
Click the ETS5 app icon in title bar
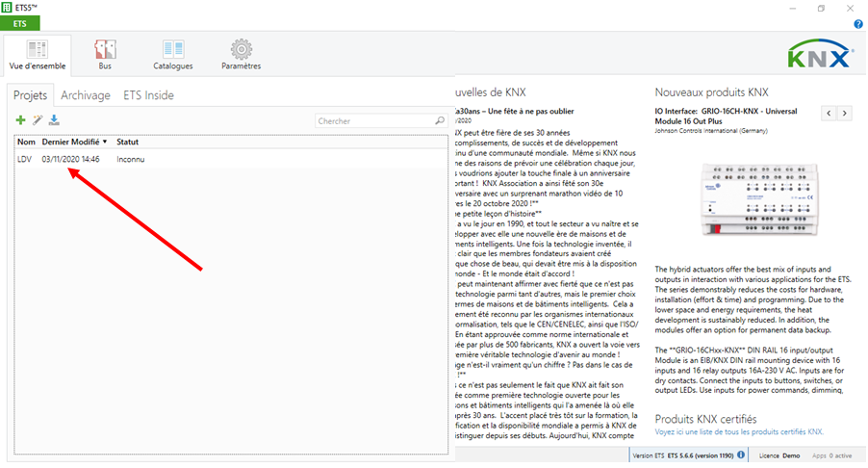click(7, 8)
